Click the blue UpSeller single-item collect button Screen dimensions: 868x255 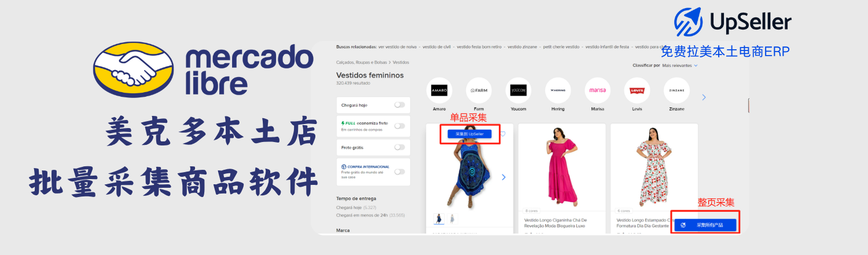pyautogui.click(x=469, y=134)
